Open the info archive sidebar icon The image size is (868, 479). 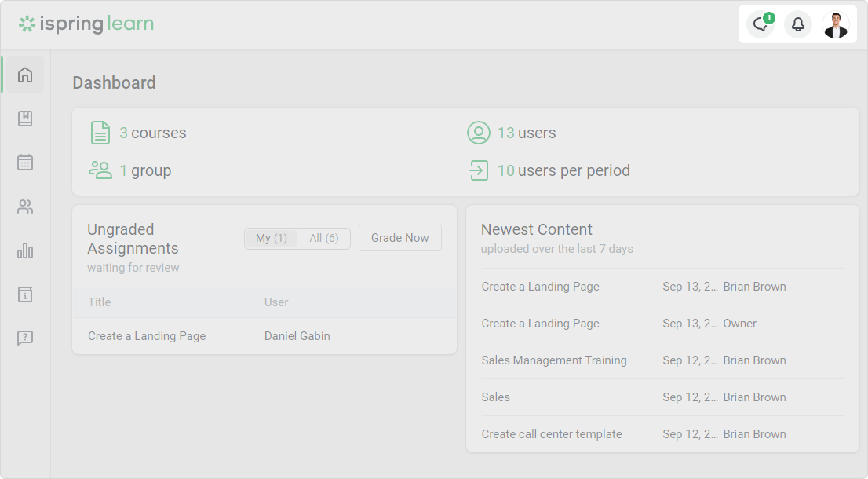coord(25,294)
